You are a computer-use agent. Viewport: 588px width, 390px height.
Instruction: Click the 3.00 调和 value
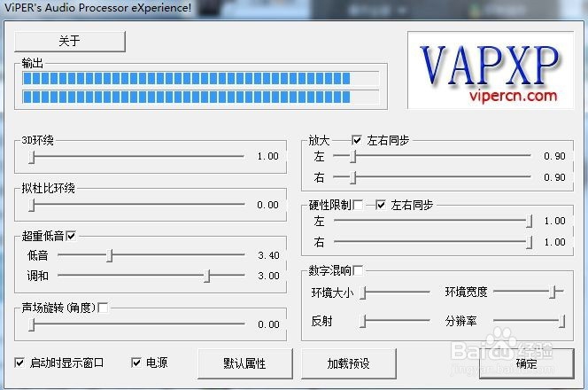268,276
